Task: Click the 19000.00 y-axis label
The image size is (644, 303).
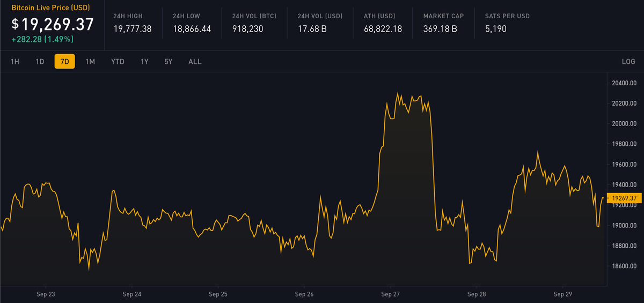Action: pyautogui.click(x=624, y=225)
